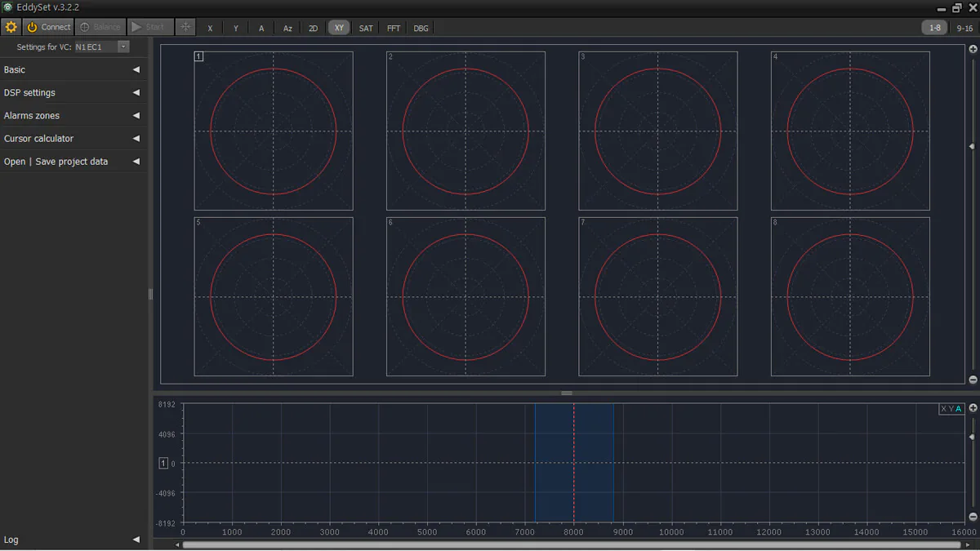Expand the Log panel
980x551 pixels.
(73, 540)
